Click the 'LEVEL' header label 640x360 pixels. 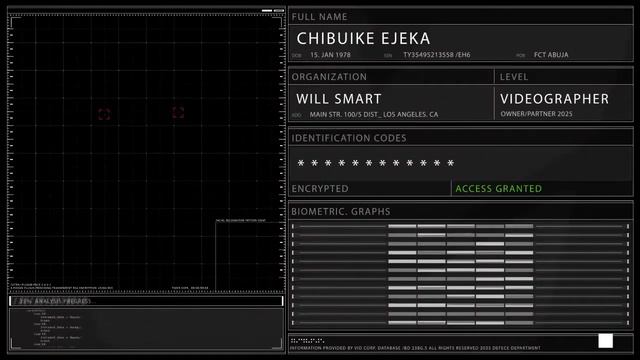[514, 77]
